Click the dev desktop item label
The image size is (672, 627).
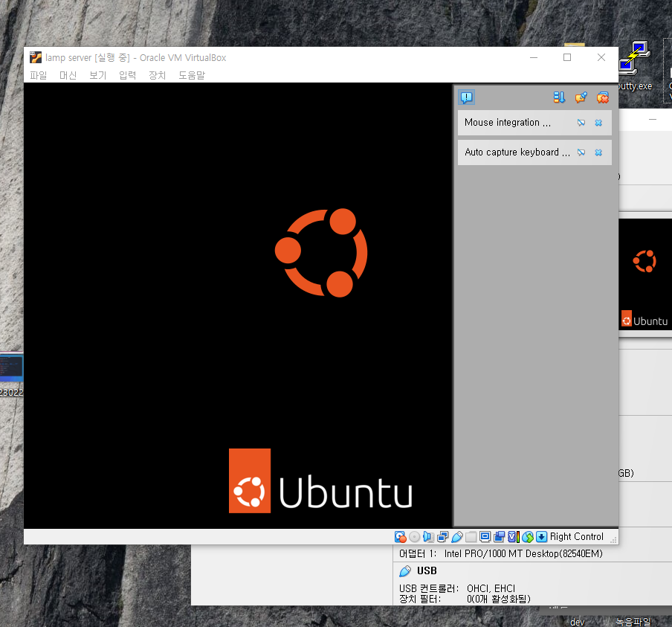578,622
